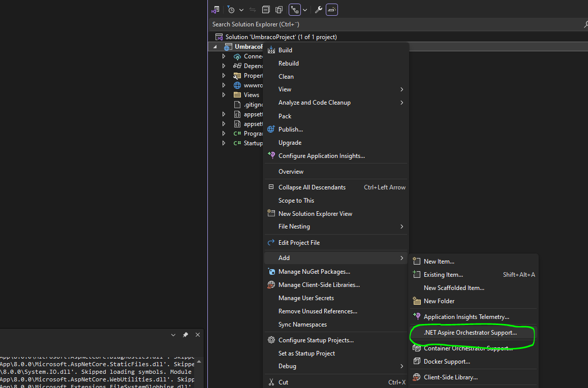Select Set as Startup Project
This screenshot has width=588, height=388.
336,353
